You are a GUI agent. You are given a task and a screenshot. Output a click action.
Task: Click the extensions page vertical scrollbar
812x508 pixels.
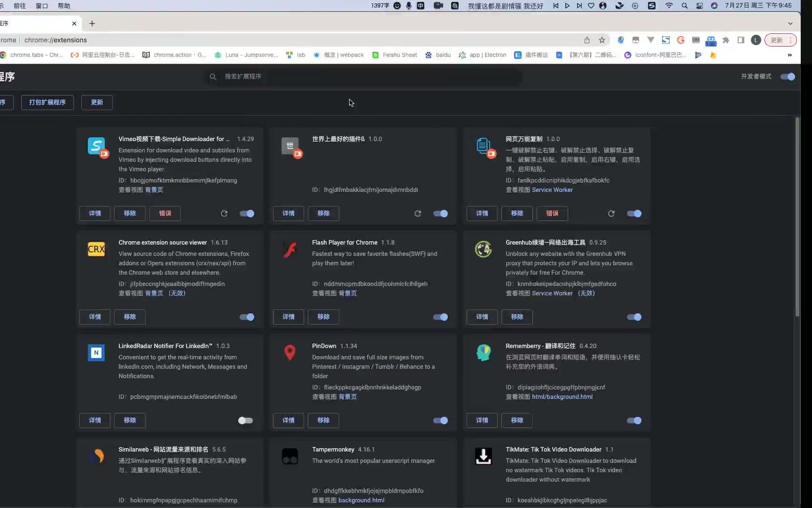[x=797, y=217]
